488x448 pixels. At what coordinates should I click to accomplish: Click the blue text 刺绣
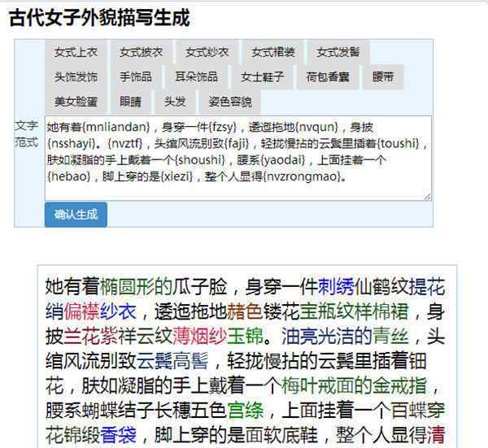[x=336, y=286]
